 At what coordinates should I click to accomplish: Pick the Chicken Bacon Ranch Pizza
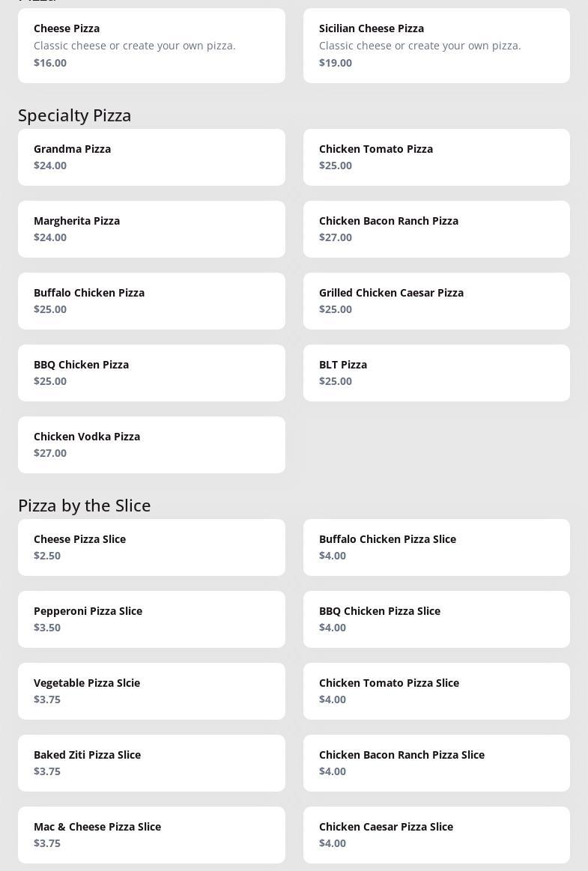(436, 229)
